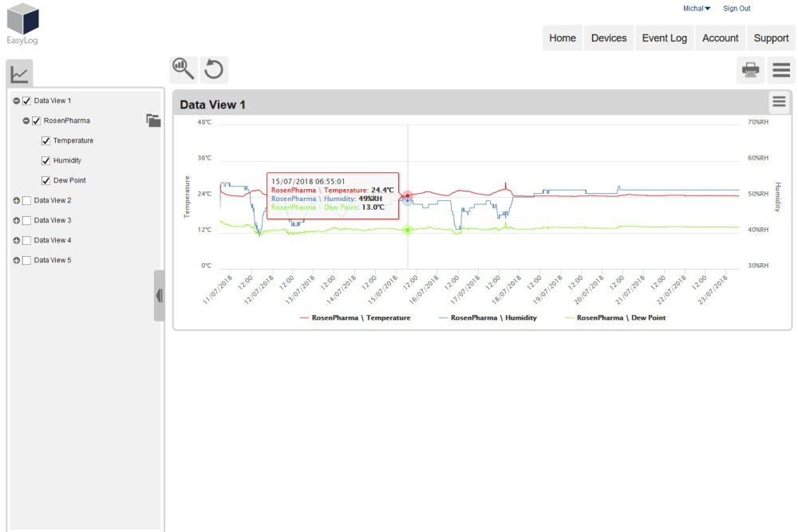Expand the Data View 2 tree node
The height and width of the screenshot is (532, 798).
[17, 200]
